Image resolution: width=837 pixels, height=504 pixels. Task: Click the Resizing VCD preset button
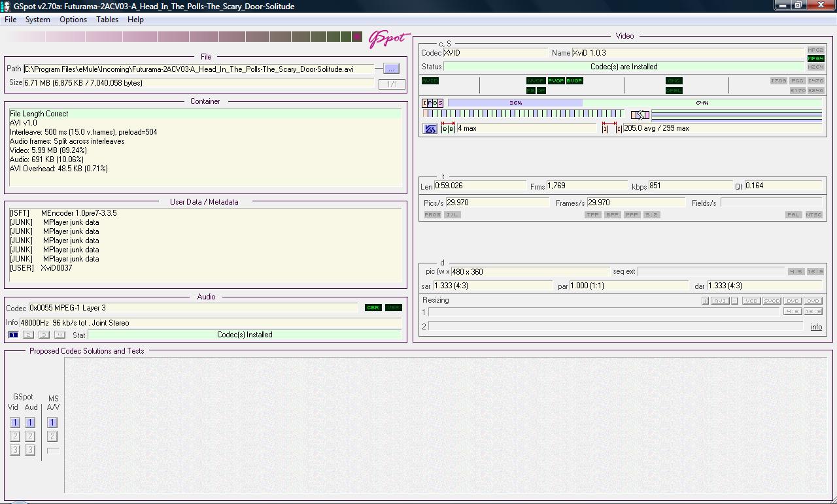(751, 301)
